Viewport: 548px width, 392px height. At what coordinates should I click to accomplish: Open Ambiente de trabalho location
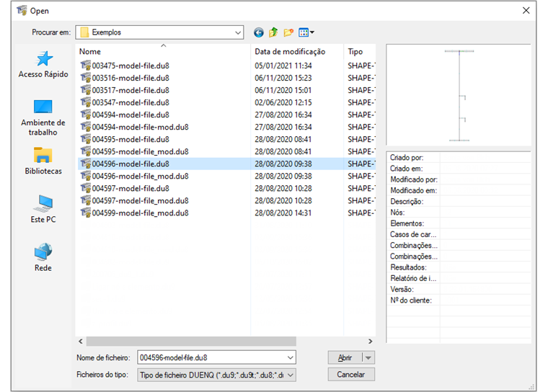tap(43, 117)
